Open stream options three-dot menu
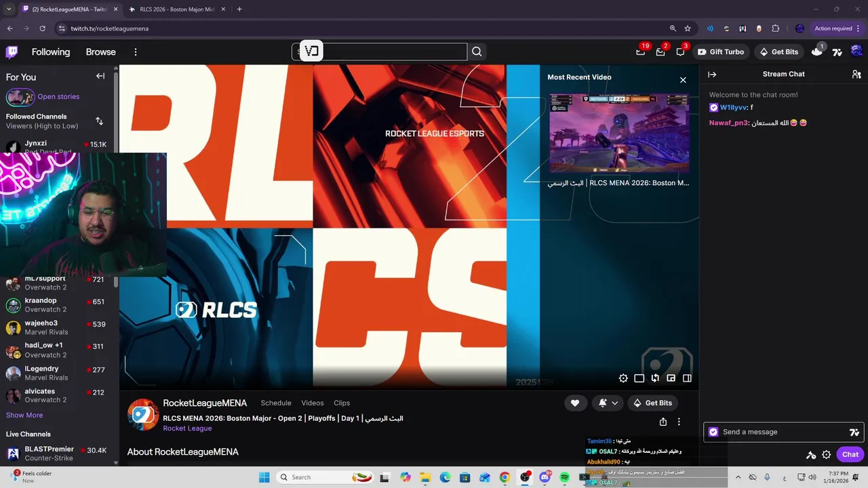This screenshot has width=868, height=488. coord(679,422)
